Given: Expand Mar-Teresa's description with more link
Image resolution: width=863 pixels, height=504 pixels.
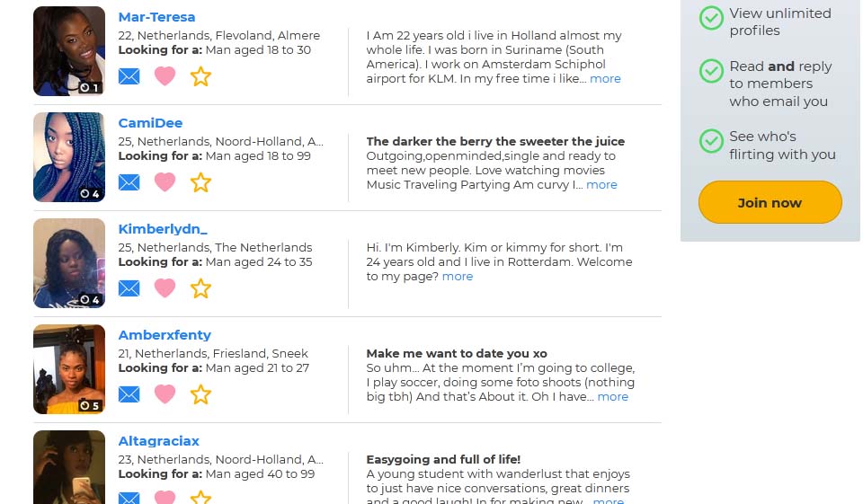Looking at the screenshot, I should pos(605,79).
